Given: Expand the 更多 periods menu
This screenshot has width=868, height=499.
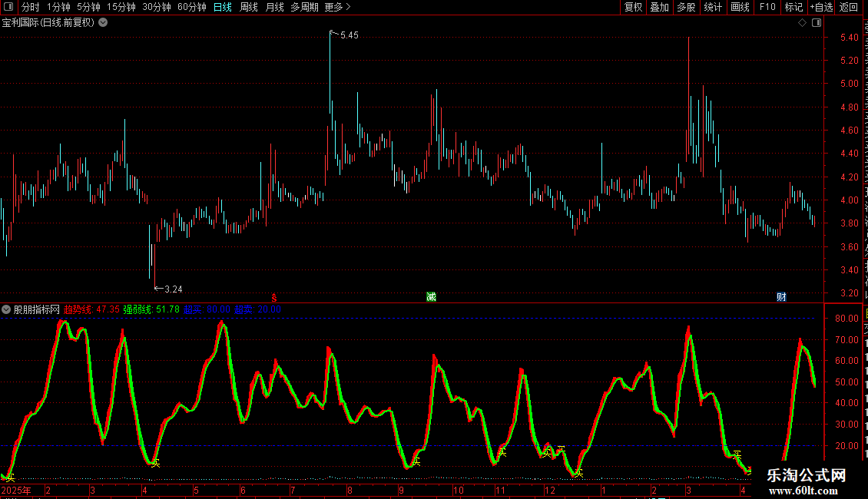Looking at the screenshot, I should [337, 7].
